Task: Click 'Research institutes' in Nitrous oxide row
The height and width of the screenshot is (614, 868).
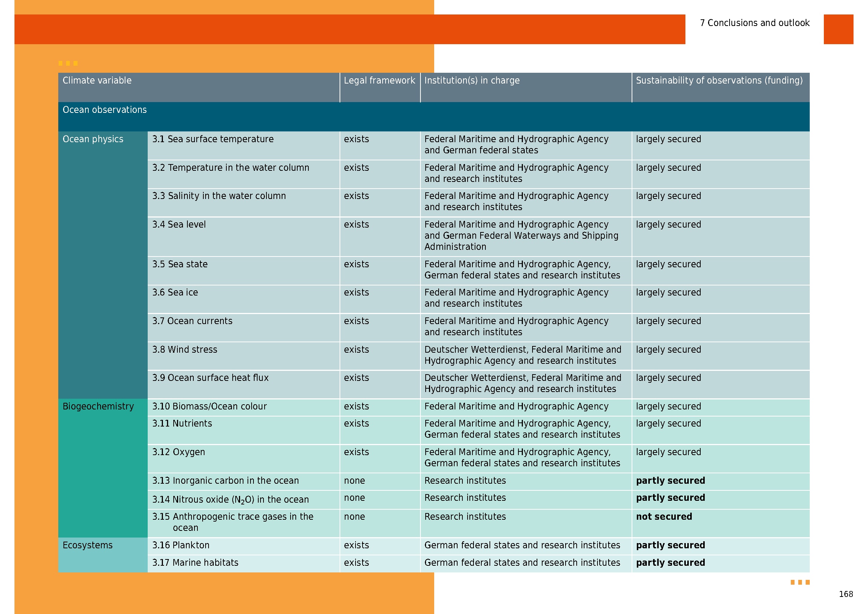Action: 465,498
